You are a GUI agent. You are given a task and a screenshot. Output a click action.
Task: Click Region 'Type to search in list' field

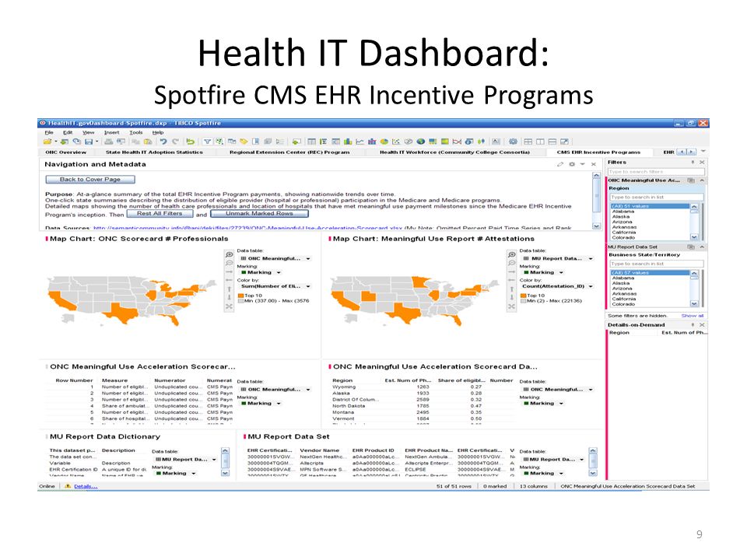click(657, 197)
